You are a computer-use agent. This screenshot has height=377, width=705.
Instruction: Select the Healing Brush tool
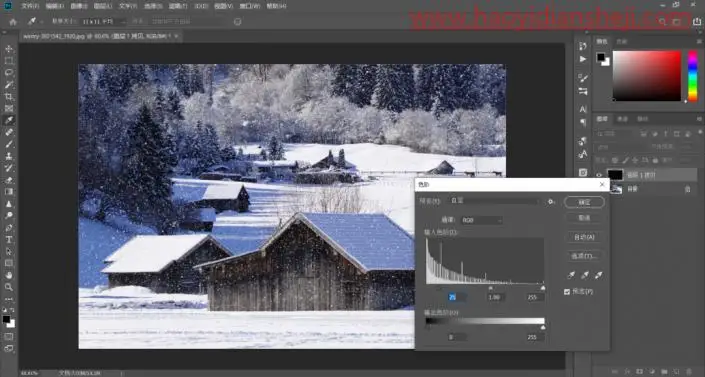click(9, 132)
